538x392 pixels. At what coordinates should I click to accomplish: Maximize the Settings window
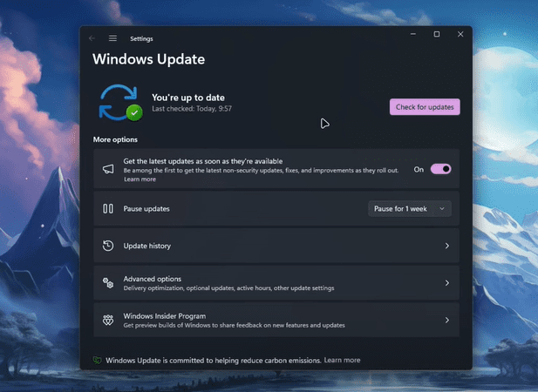(x=437, y=34)
